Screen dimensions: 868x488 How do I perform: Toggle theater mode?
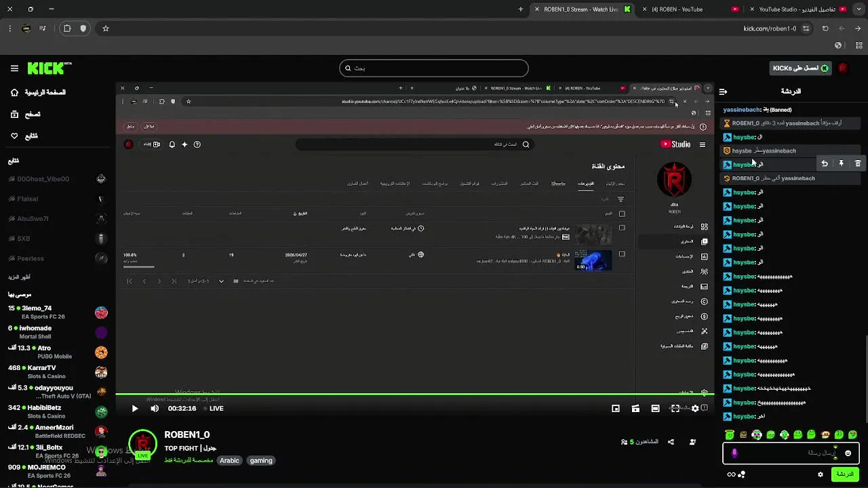[x=655, y=409]
